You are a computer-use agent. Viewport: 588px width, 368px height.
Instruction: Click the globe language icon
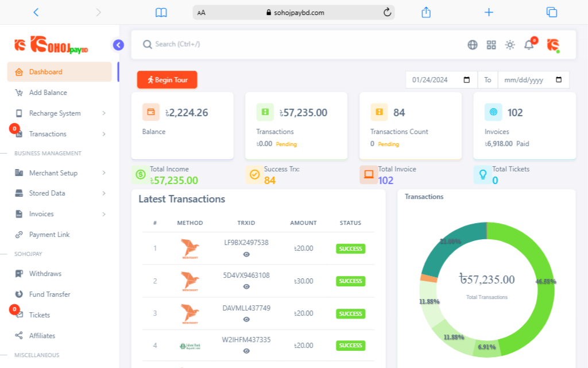473,45
